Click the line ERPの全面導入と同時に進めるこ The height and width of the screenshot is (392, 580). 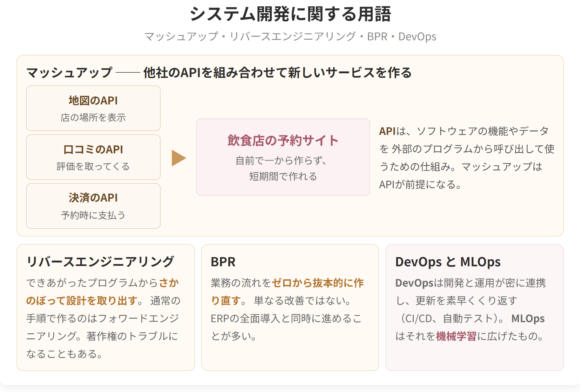pos(286,318)
